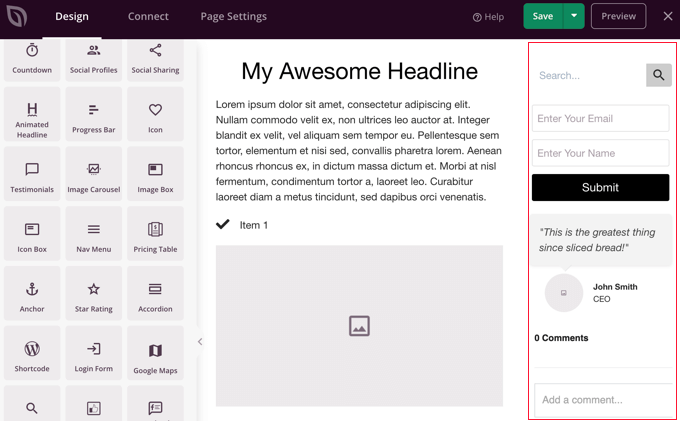Click the search magnifier button
This screenshot has height=421, width=680.
pos(658,75)
